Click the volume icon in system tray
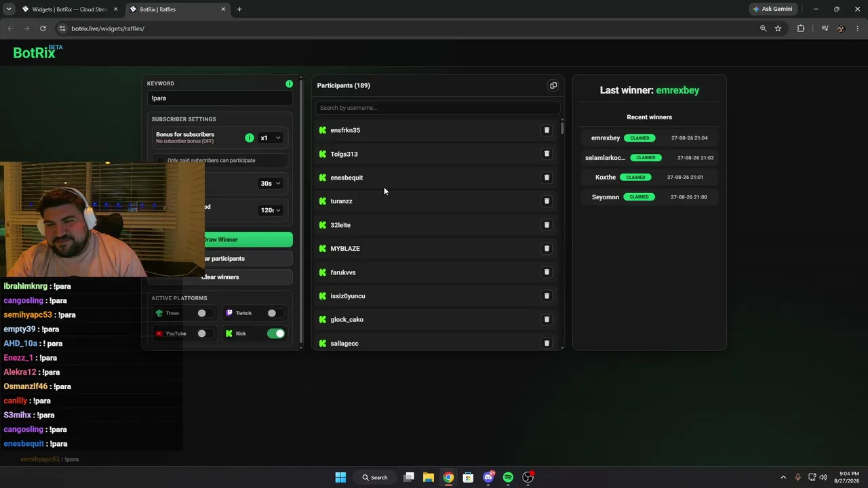868x488 pixels. (823, 477)
